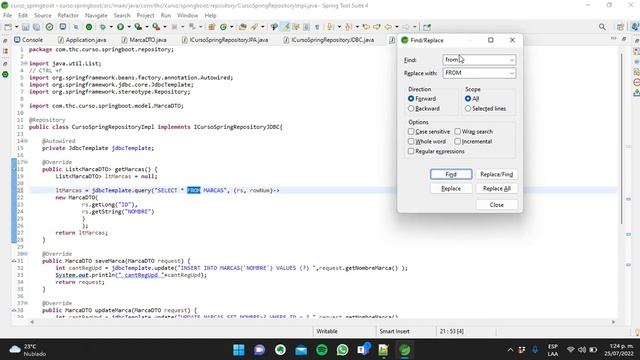The height and width of the screenshot is (360, 640).
Task: Click the highlighted Mark Occurrences toolbar icon
Action: pyautogui.click(x=286, y=27)
